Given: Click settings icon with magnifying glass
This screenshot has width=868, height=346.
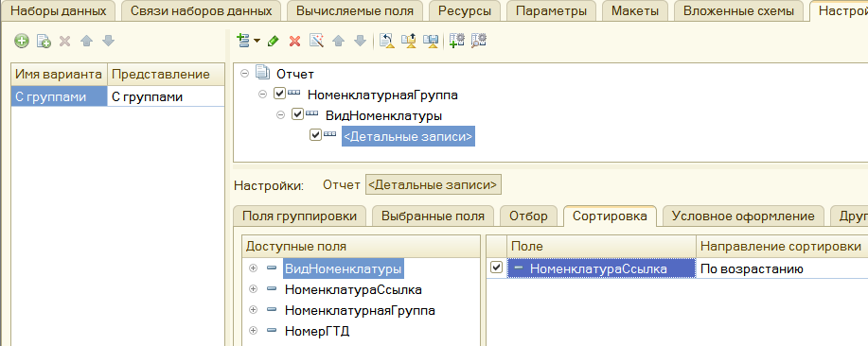Looking at the screenshot, I should [478, 41].
